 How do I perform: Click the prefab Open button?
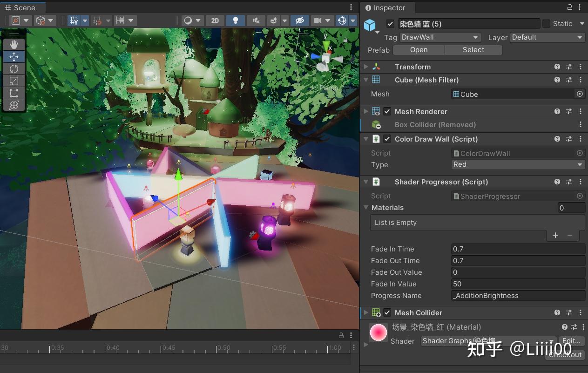pos(419,50)
